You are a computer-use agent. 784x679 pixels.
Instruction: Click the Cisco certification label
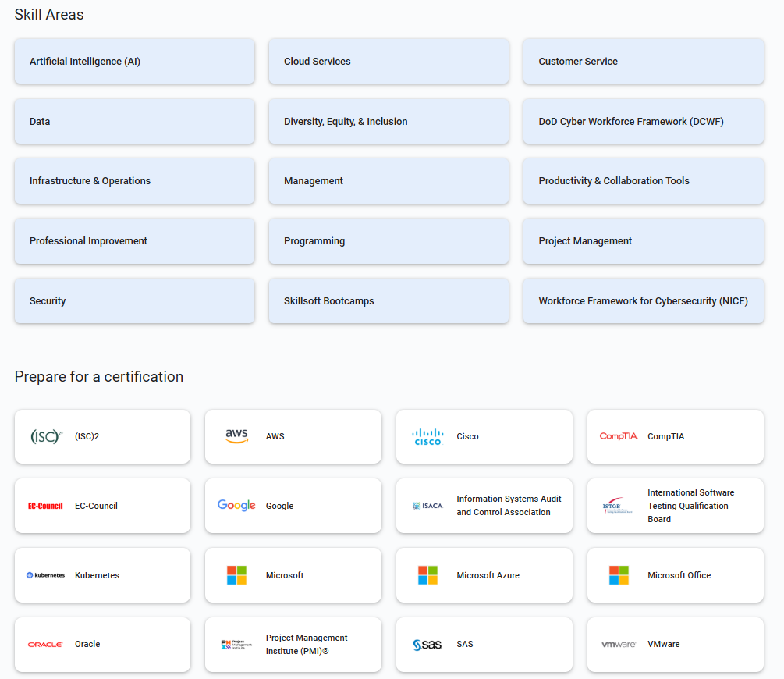(x=467, y=436)
